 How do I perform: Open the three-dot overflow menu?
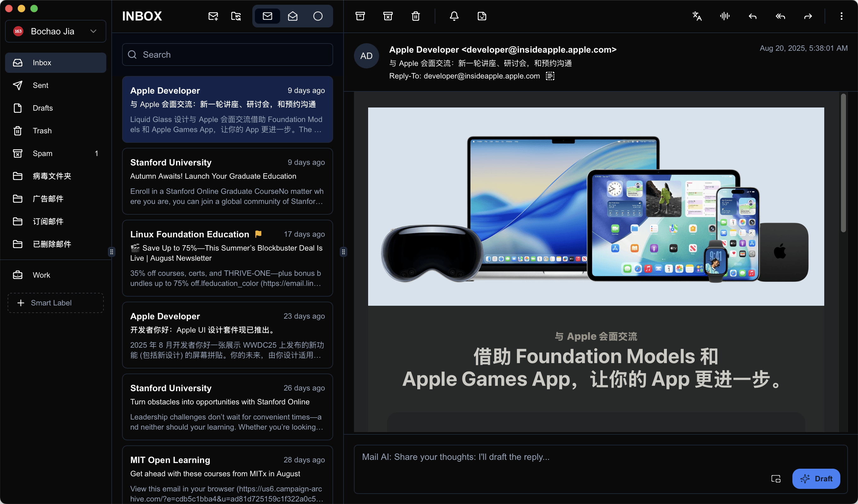pyautogui.click(x=842, y=16)
